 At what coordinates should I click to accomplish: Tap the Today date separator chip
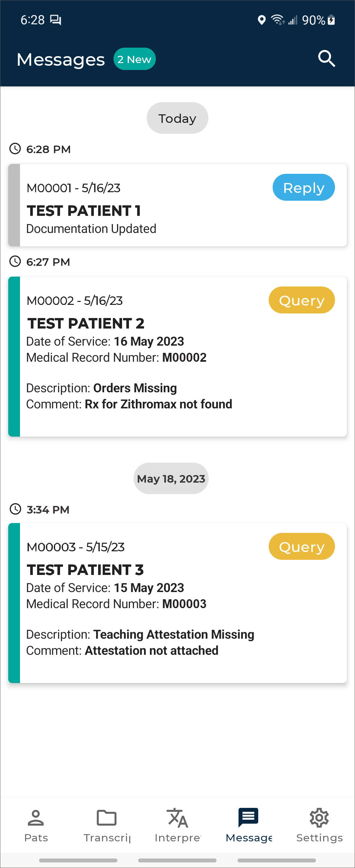pos(177,118)
